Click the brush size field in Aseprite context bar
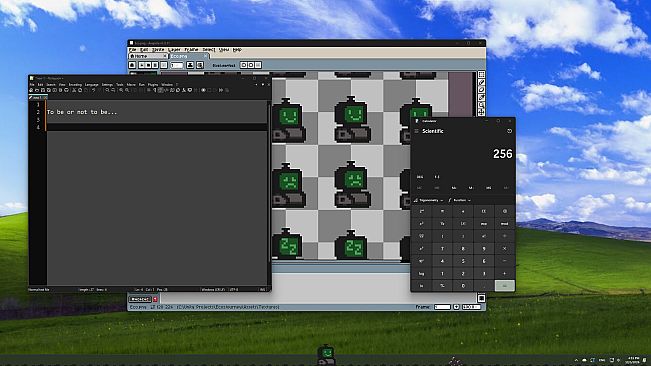The width and height of the screenshot is (651, 366). coord(176,65)
